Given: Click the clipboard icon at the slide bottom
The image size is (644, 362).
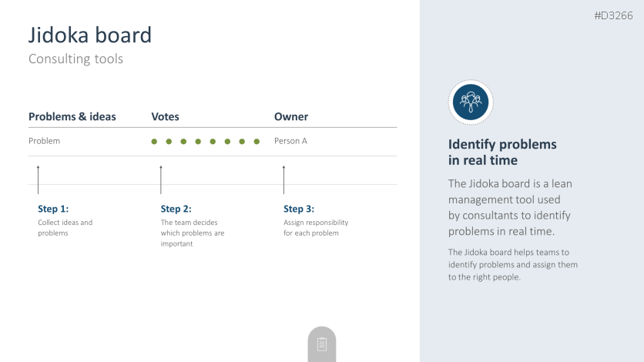Looking at the screenshot, I should 322,344.
